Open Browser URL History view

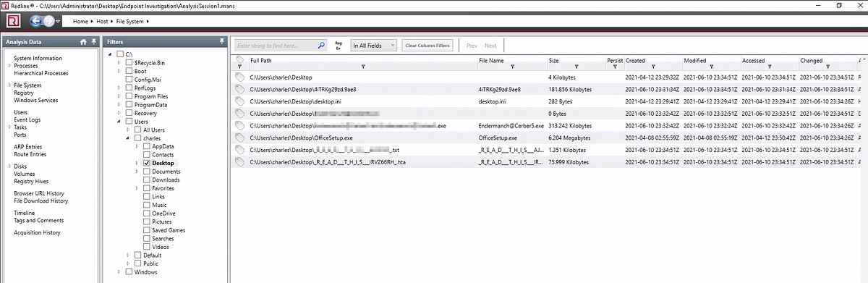pos(39,193)
